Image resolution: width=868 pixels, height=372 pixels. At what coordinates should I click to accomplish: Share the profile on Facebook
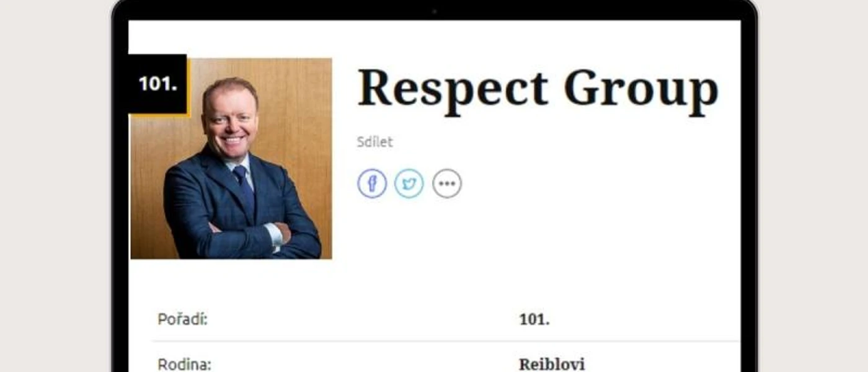[372, 184]
